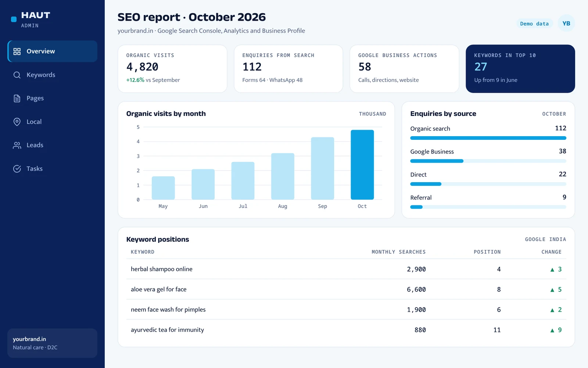Click the HAUT logo square

click(14, 20)
